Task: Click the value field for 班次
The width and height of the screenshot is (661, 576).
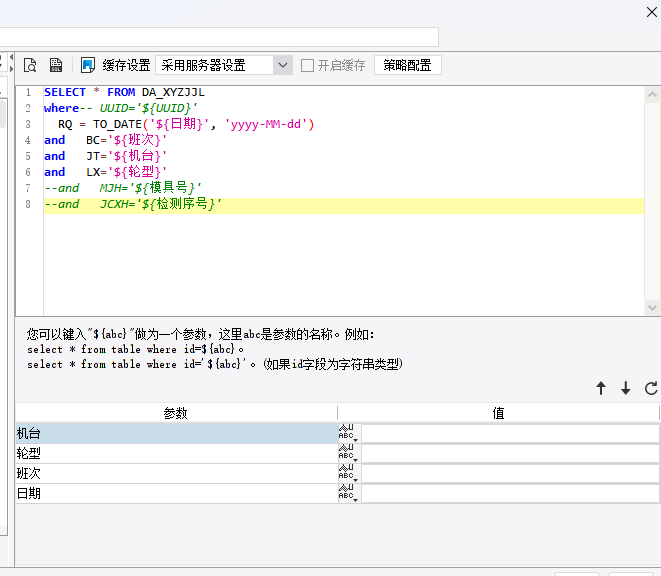Action: pos(509,473)
